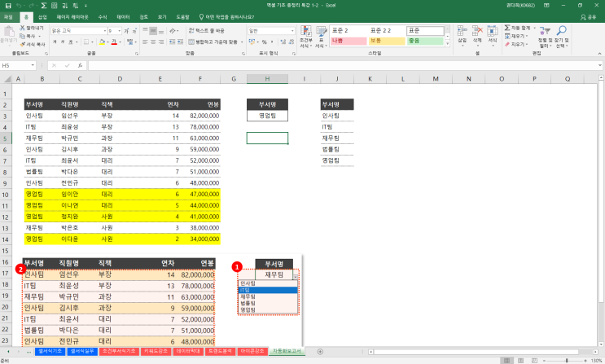Switch to the 수식 ribbon tab
Viewport: 605px width, 364px height.
103,17
